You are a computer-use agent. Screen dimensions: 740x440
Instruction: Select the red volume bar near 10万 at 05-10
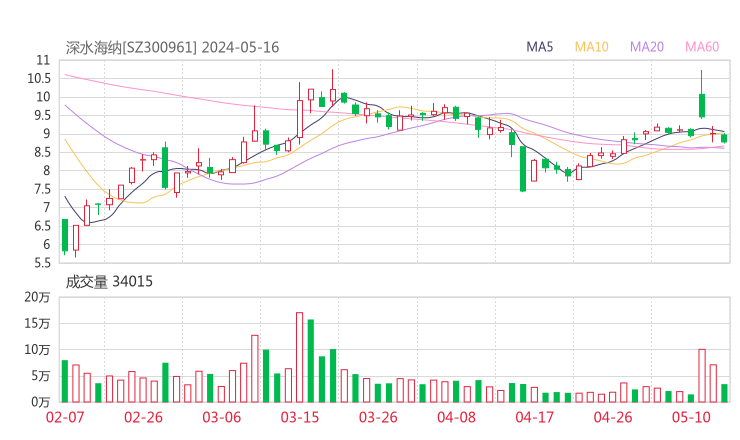[x=702, y=376]
